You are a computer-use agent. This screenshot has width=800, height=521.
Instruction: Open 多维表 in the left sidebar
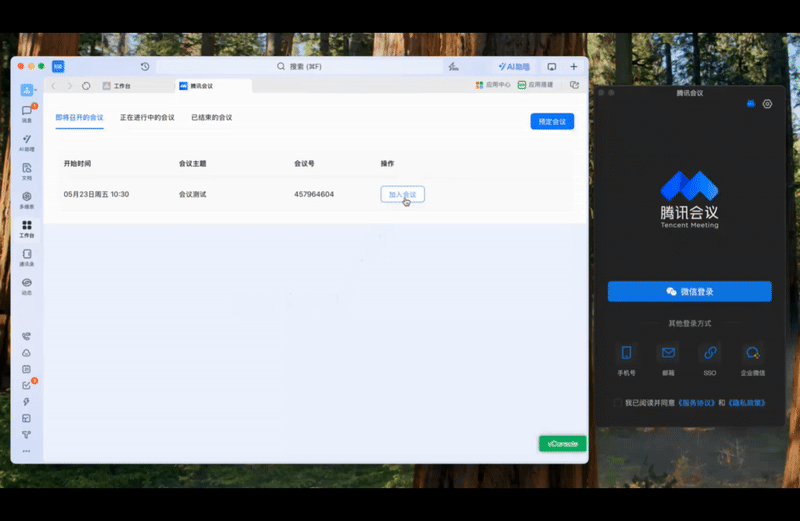point(27,200)
